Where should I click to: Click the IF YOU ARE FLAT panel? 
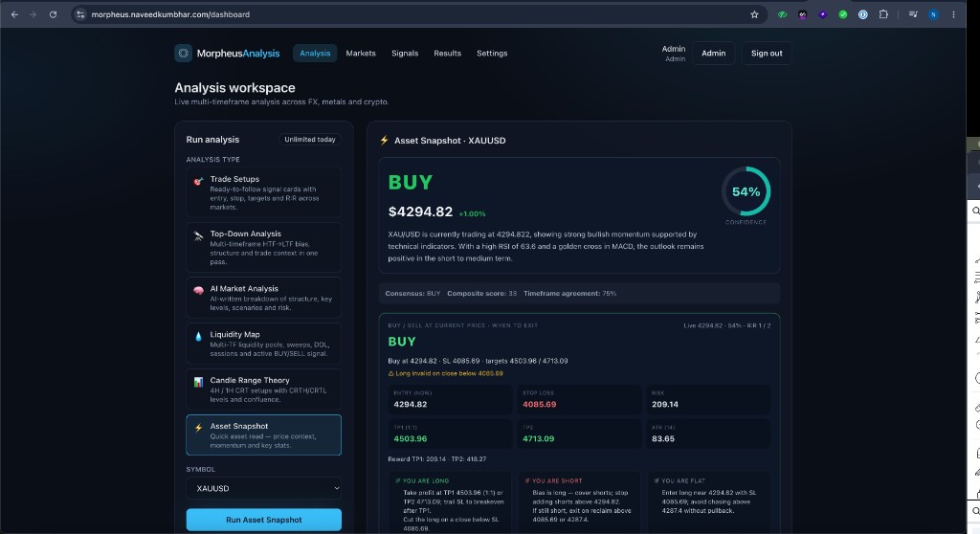[x=708, y=502]
